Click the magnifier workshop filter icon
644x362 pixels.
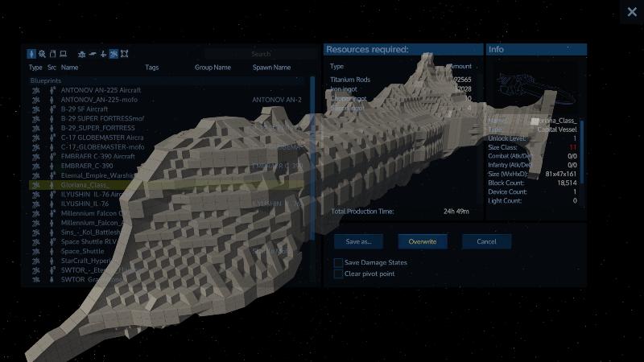(x=42, y=54)
